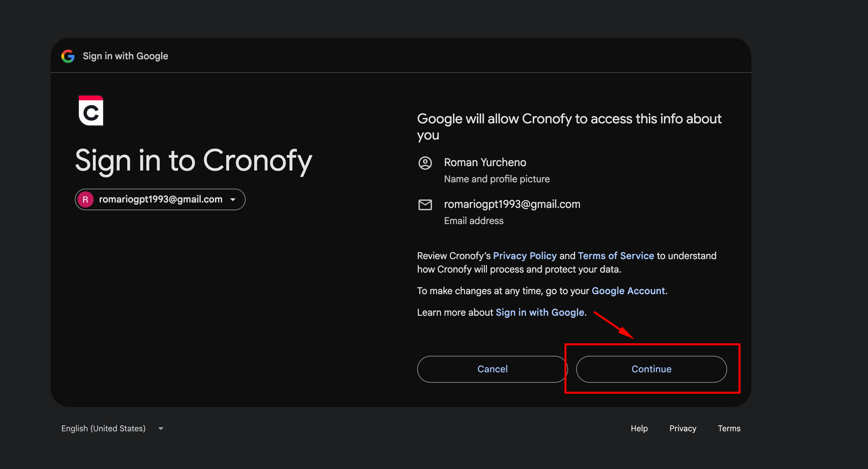Click the 'Roman Yurcheno' name text
This screenshot has width=868, height=469.
[x=485, y=162]
